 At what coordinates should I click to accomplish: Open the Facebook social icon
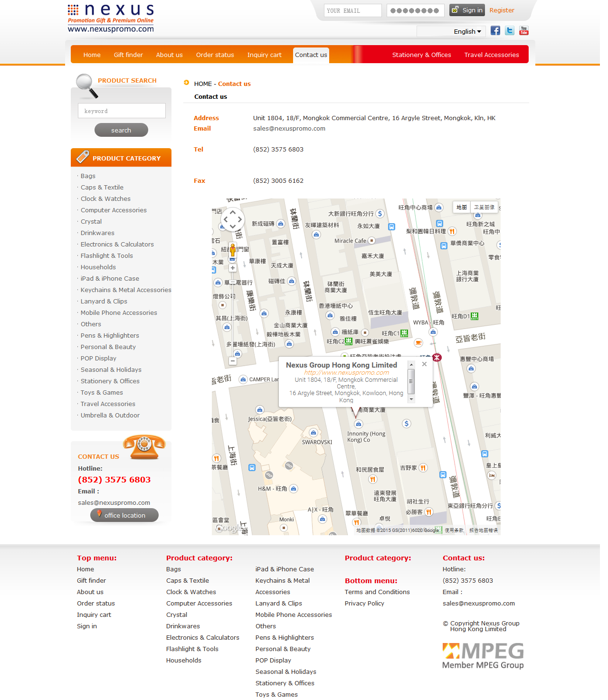pyautogui.click(x=495, y=31)
